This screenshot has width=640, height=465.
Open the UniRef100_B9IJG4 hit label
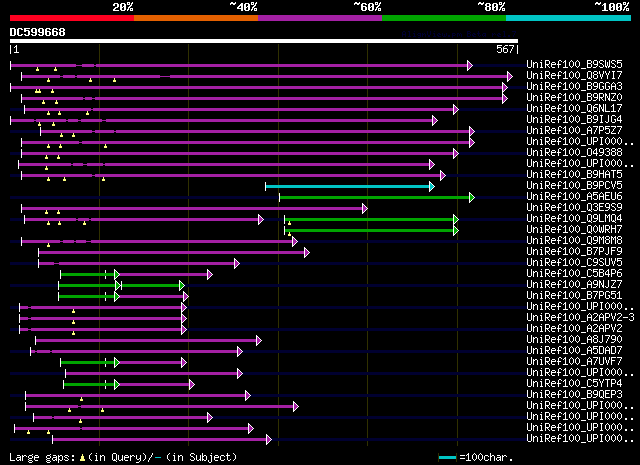click(x=574, y=119)
